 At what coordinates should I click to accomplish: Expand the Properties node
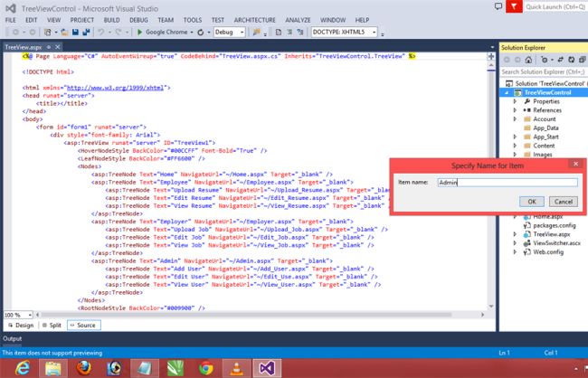coord(515,101)
